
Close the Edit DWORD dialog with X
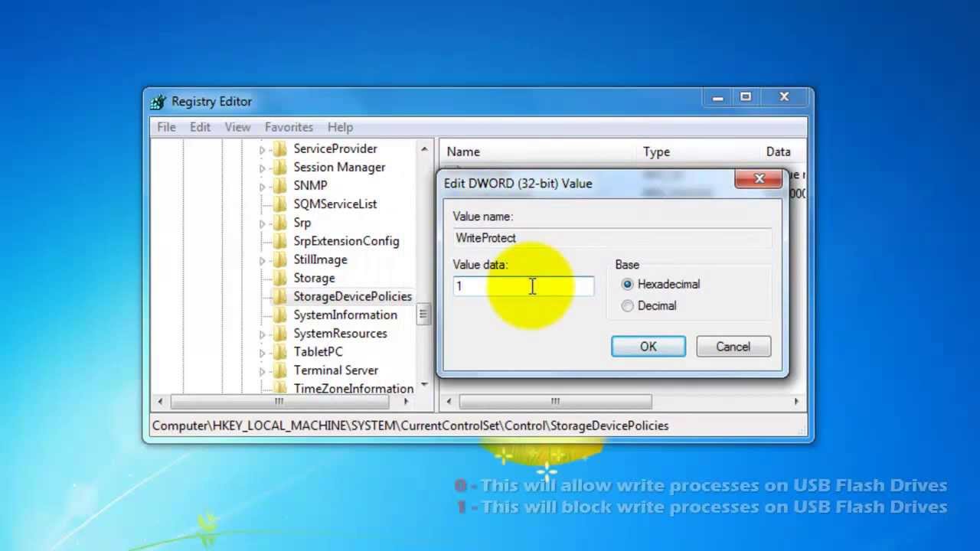pyautogui.click(x=759, y=179)
